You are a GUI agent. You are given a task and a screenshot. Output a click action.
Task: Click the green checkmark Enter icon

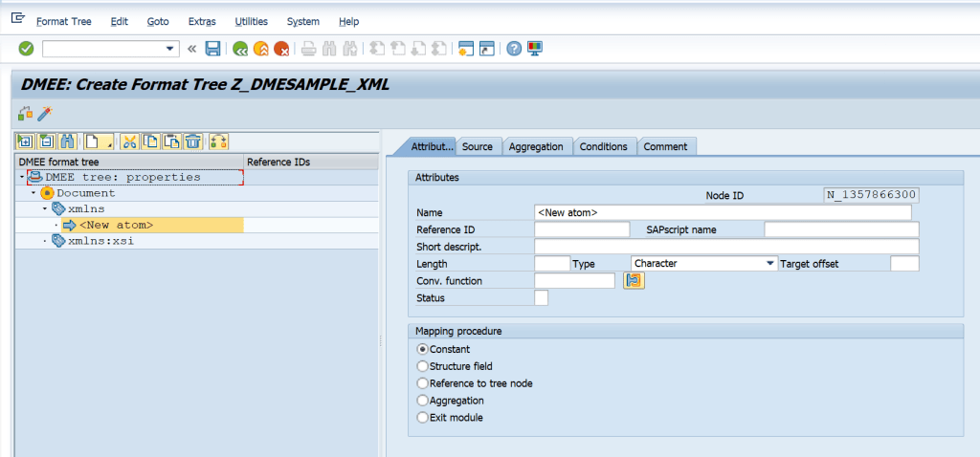26,49
